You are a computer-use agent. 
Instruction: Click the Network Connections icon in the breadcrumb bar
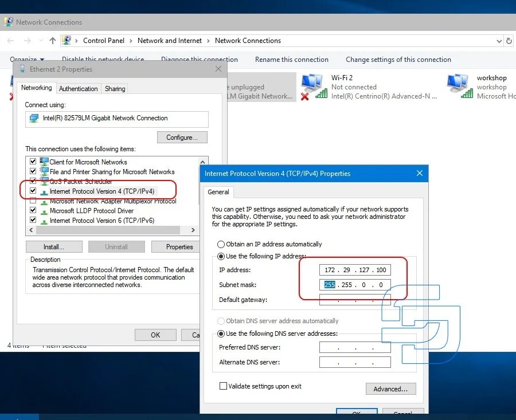67,40
